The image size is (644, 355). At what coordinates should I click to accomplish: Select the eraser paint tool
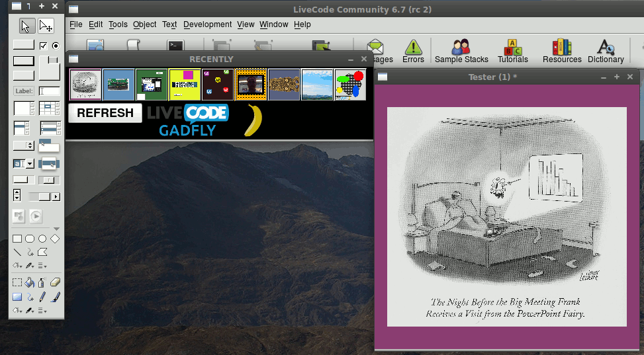[55, 283]
